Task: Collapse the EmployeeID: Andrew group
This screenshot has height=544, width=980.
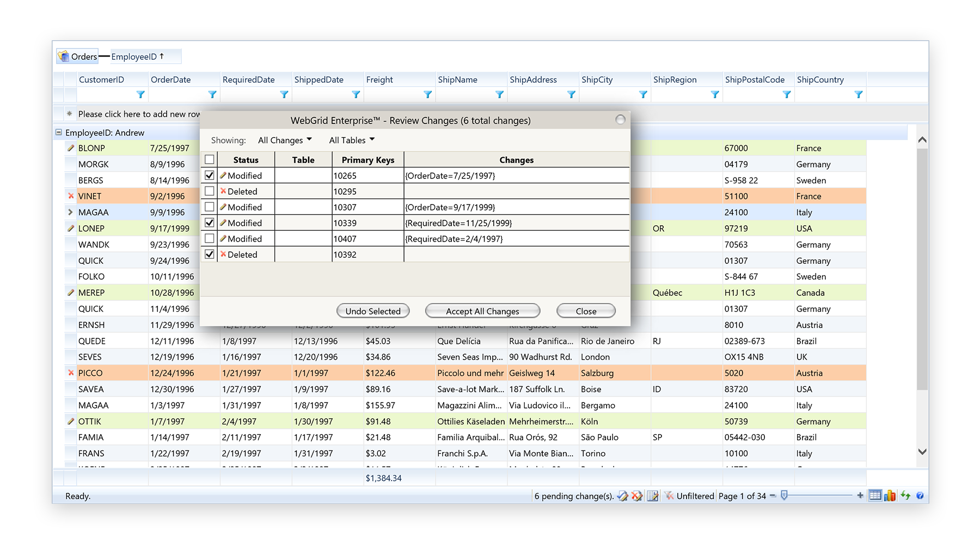Action: [59, 133]
